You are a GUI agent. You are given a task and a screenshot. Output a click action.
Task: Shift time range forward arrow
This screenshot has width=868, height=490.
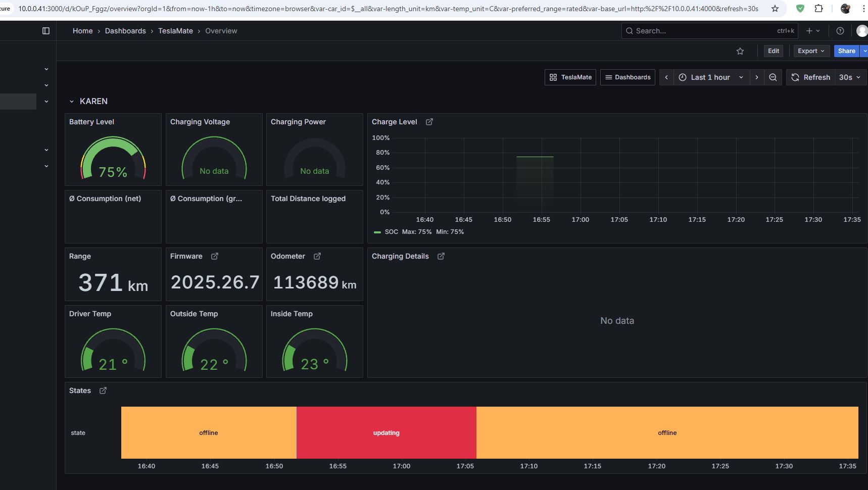click(756, 77)
